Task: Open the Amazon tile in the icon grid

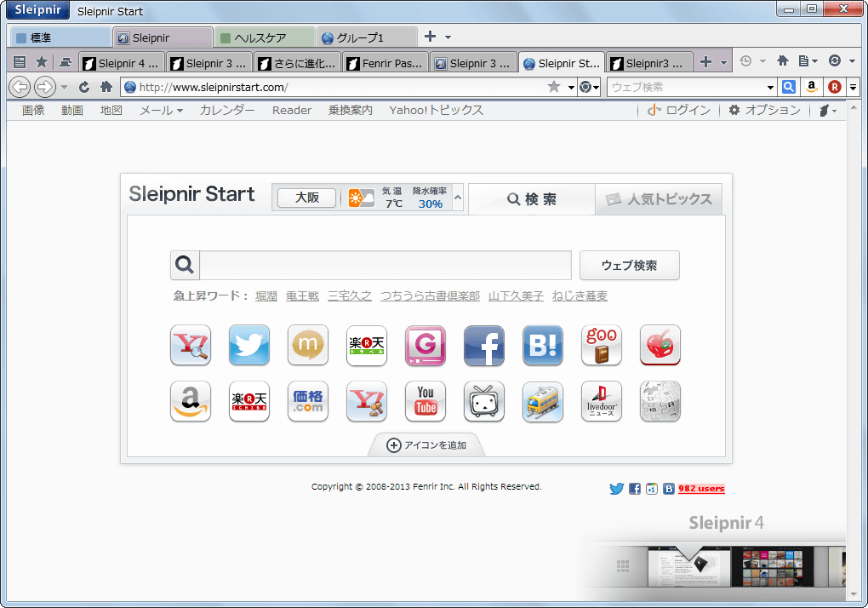Action: 191,401
